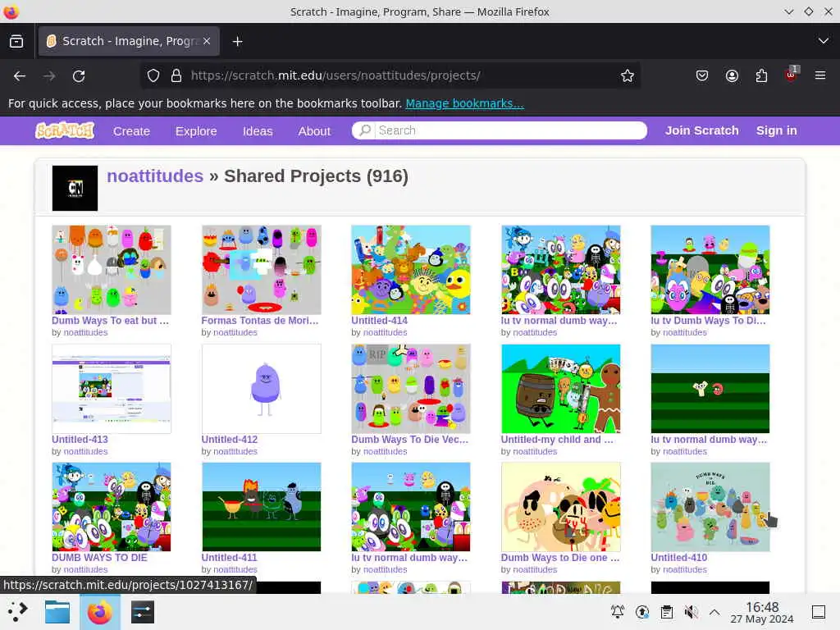Viewport: 840px width, 630px height.
Task: Open the system settings taskbar icon
Action: (143, 612)
